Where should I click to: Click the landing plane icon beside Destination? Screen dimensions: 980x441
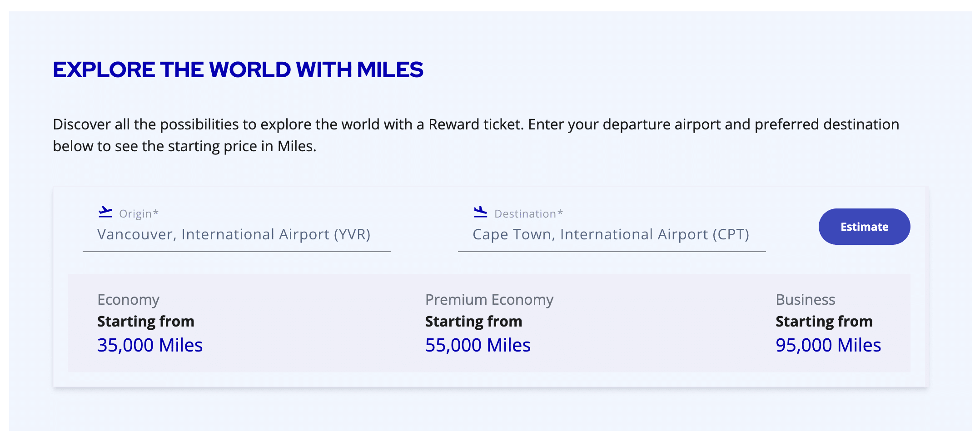(480, 212)
